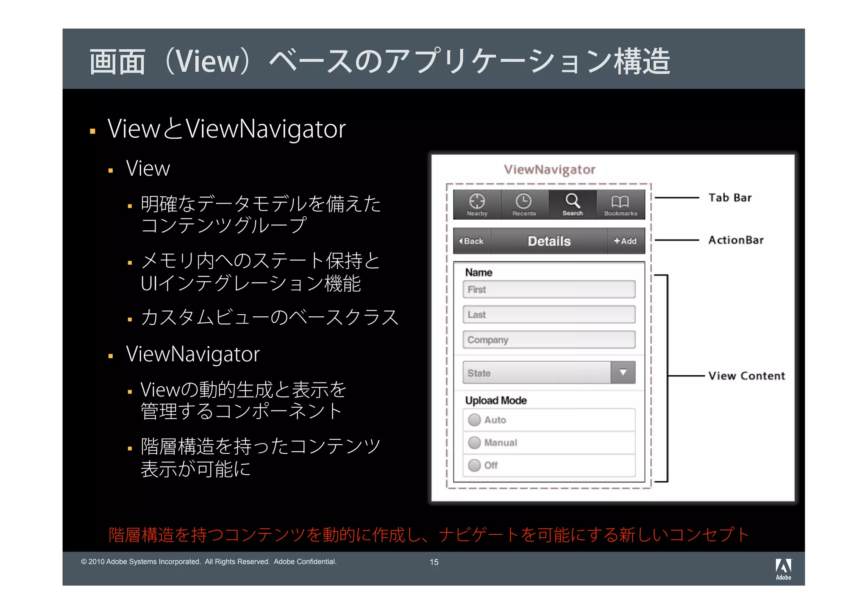Click the ViewNavigator sub-bullet on the left
Screen dimensions: 868x614
193,354
